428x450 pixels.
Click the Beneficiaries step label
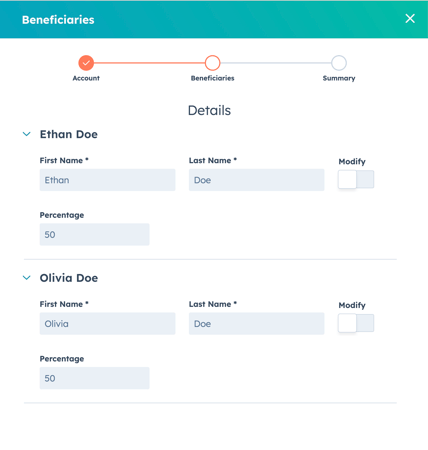(212, 78)
